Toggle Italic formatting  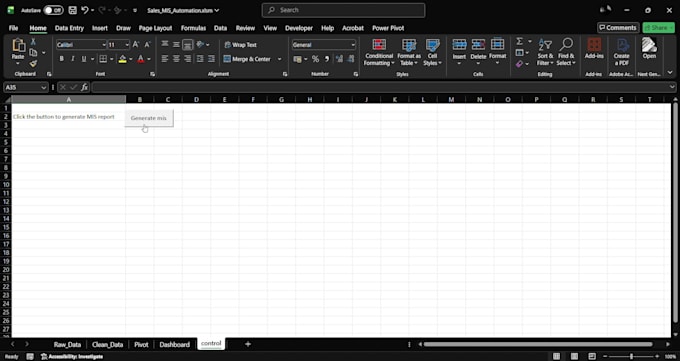point(72,59)
